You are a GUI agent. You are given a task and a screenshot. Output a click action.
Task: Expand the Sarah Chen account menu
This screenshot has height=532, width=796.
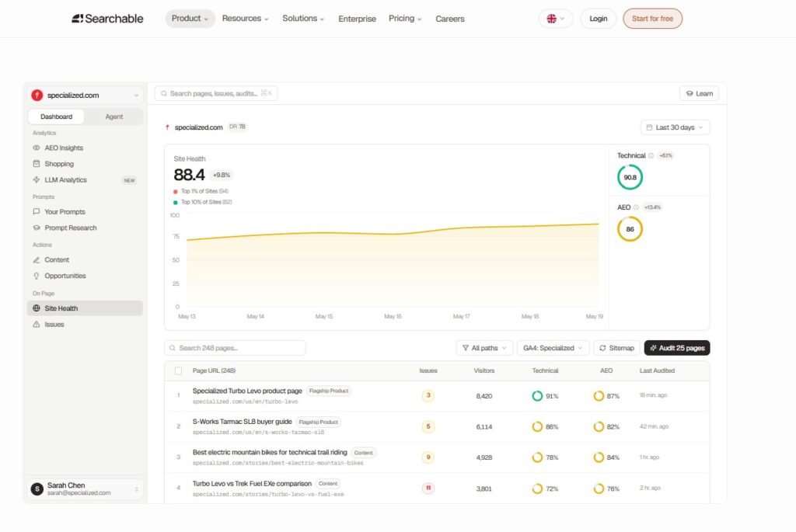coord(85,489)
